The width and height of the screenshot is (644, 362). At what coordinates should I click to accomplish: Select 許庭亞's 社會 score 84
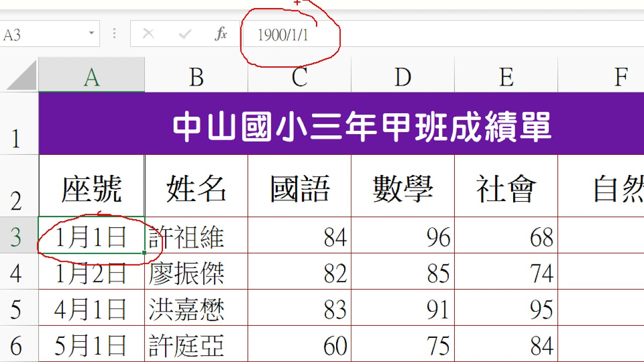click(x=506, y=343)
